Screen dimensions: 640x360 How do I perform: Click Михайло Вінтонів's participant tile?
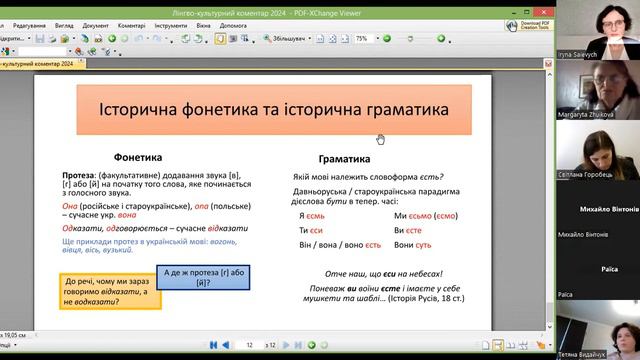coord(598,210)
